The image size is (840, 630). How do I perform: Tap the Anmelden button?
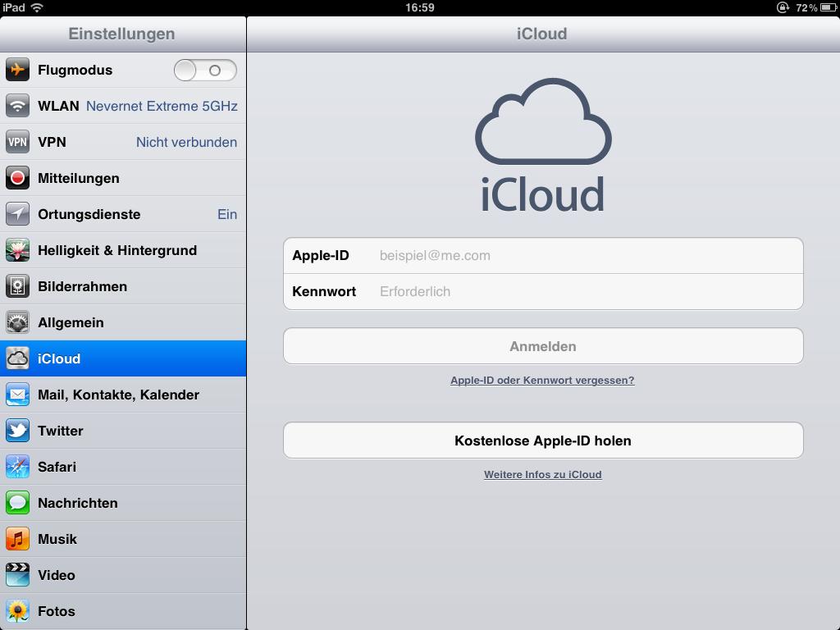543,346
